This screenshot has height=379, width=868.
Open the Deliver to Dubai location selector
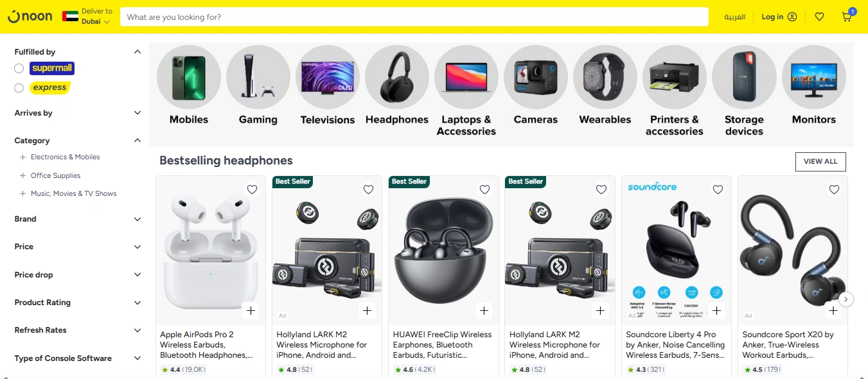click(90, 17)
